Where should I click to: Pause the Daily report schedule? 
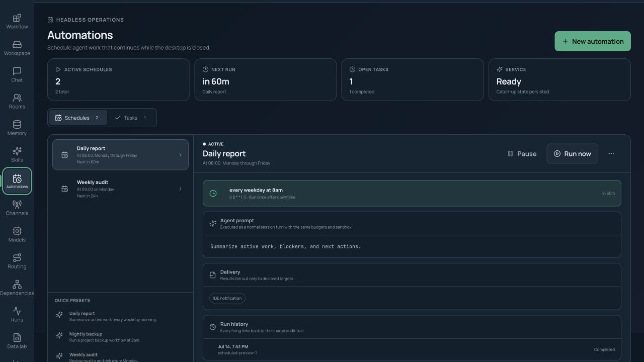[522, 154]
